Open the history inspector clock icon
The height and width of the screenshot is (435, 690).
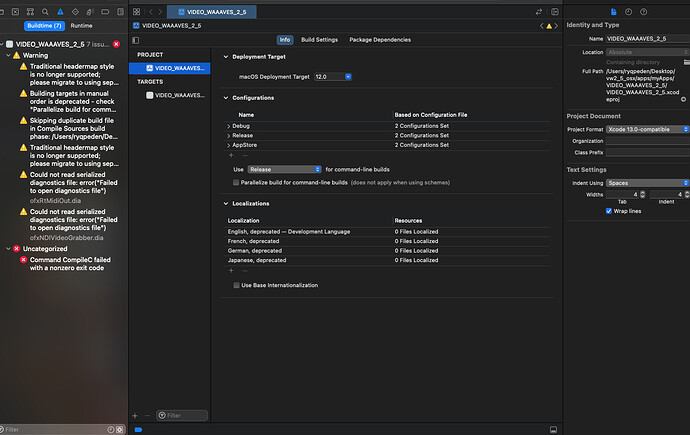click(628, 12)
